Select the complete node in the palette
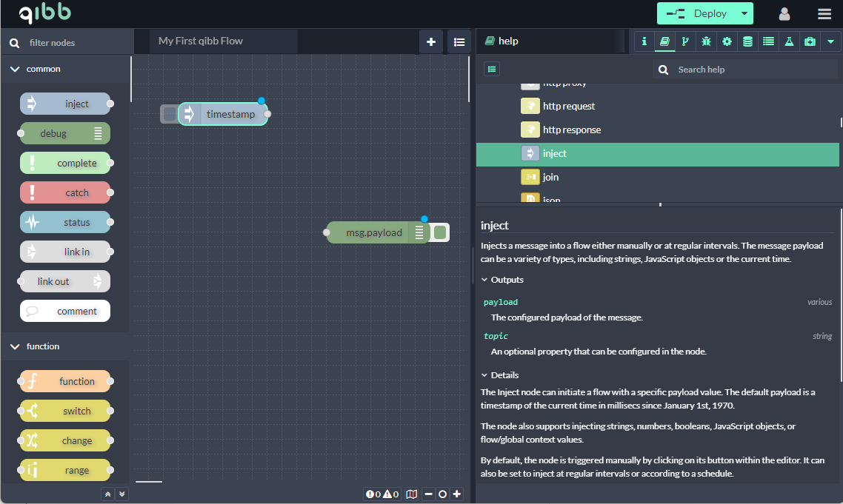 tap(65, 163)
